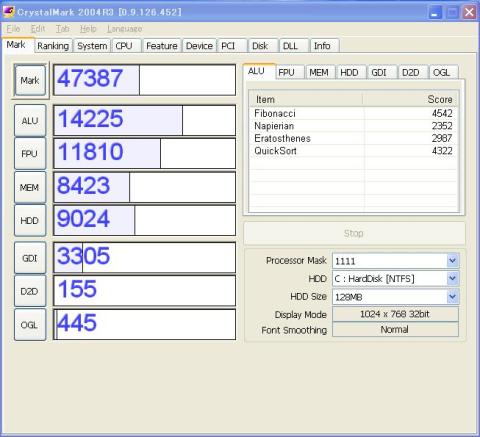This screenshot has height=437, width=480.
Task: Click the HDD score bar 9024
Action: (x=144, y=220)
